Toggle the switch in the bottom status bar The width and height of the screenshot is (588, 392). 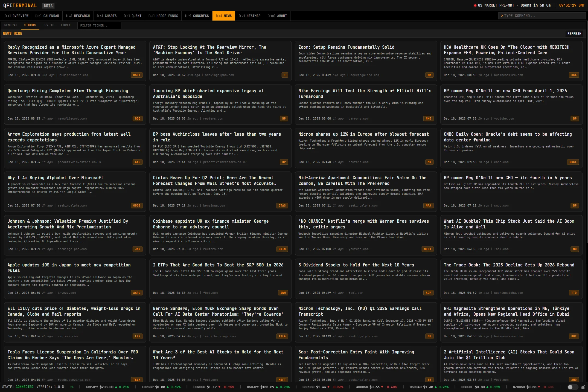(572, 387)
